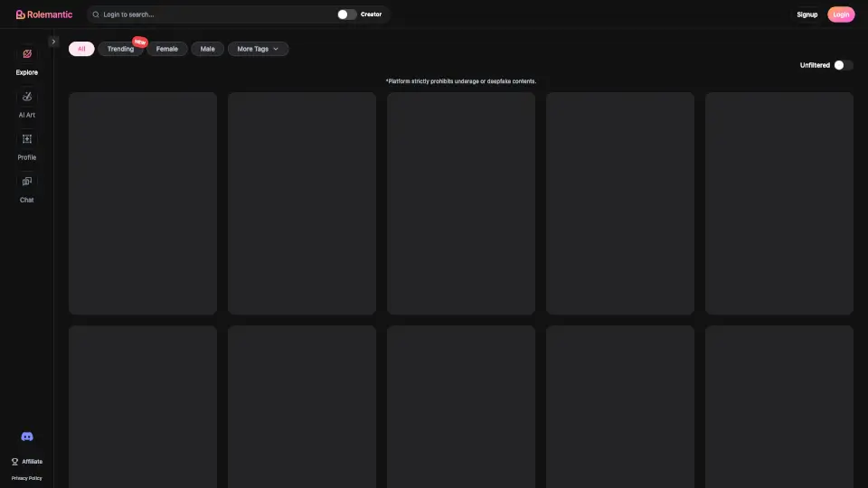
Task: Expand the More Tags dropdown
Action: 258,49
